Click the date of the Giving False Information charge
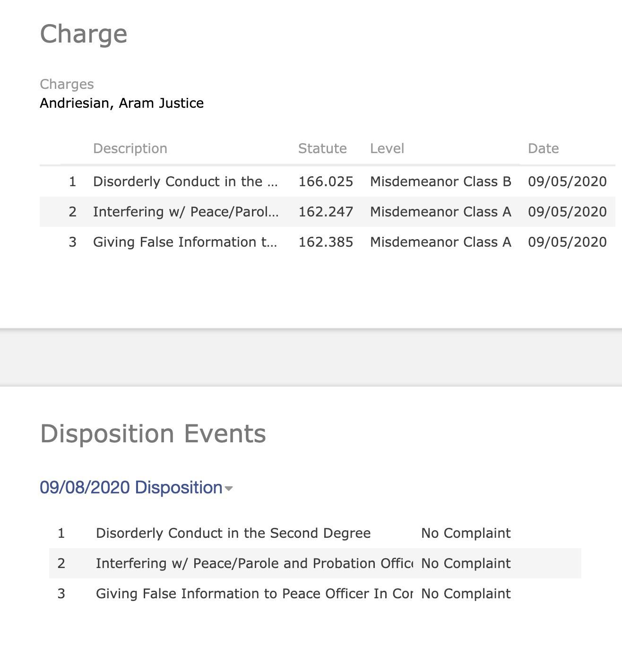This screenshot has width=622, height=672. (567, 242)
